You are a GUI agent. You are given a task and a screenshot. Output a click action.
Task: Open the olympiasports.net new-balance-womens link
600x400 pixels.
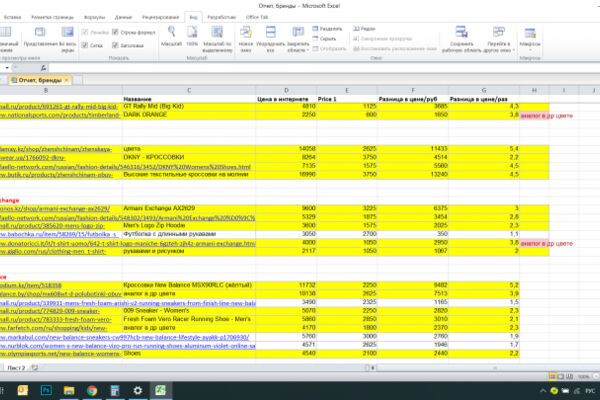(60, 354)
